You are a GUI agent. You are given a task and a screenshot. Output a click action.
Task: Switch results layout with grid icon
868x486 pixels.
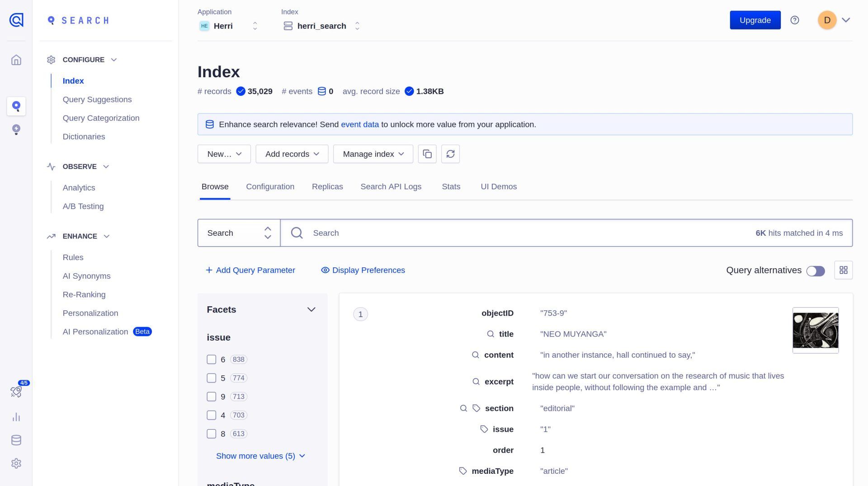[843, 270]
